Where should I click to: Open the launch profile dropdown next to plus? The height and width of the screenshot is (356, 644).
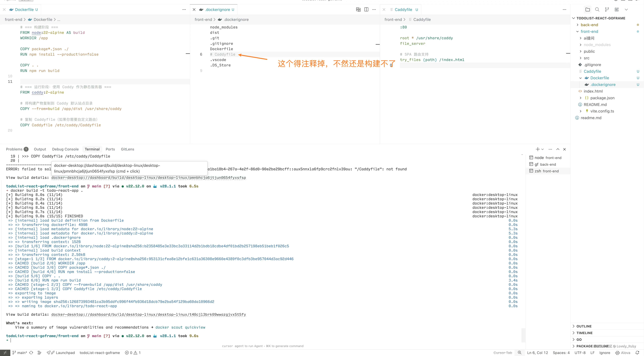coord(542,149)
